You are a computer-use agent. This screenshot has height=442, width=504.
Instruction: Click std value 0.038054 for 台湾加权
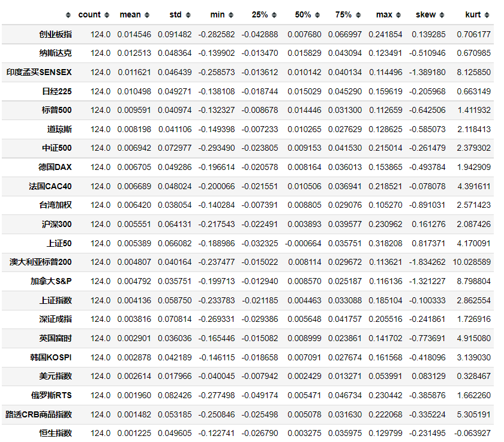click(175, 205)
